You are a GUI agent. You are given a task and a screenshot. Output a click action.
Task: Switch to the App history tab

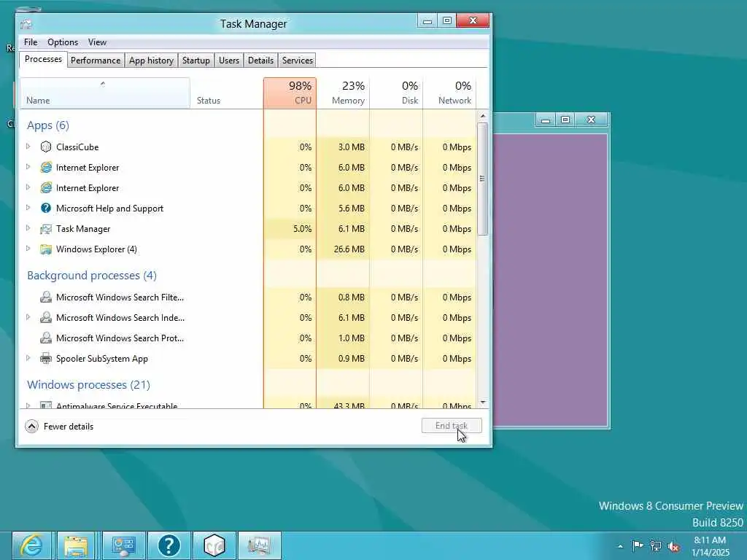tap(151, 61)
